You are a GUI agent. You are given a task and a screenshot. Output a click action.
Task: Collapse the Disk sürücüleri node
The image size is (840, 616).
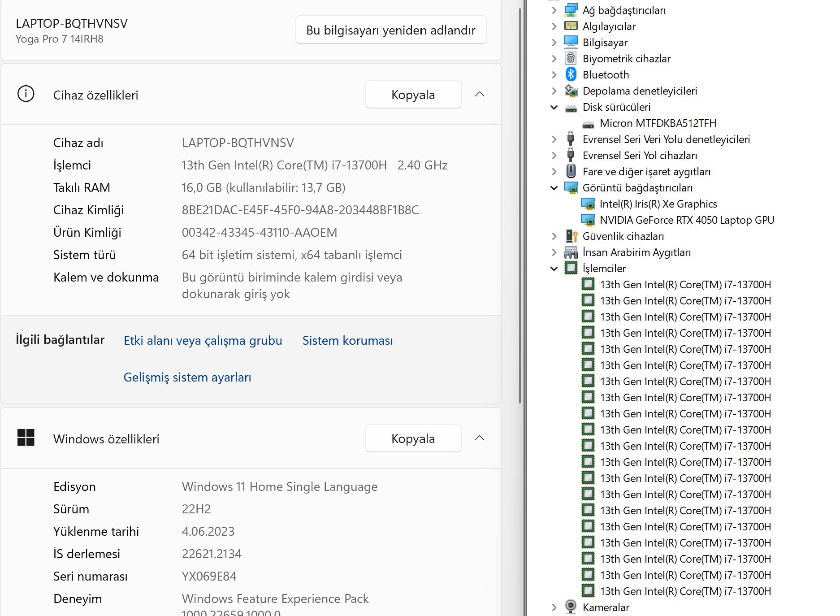click(x=554, y=107)
